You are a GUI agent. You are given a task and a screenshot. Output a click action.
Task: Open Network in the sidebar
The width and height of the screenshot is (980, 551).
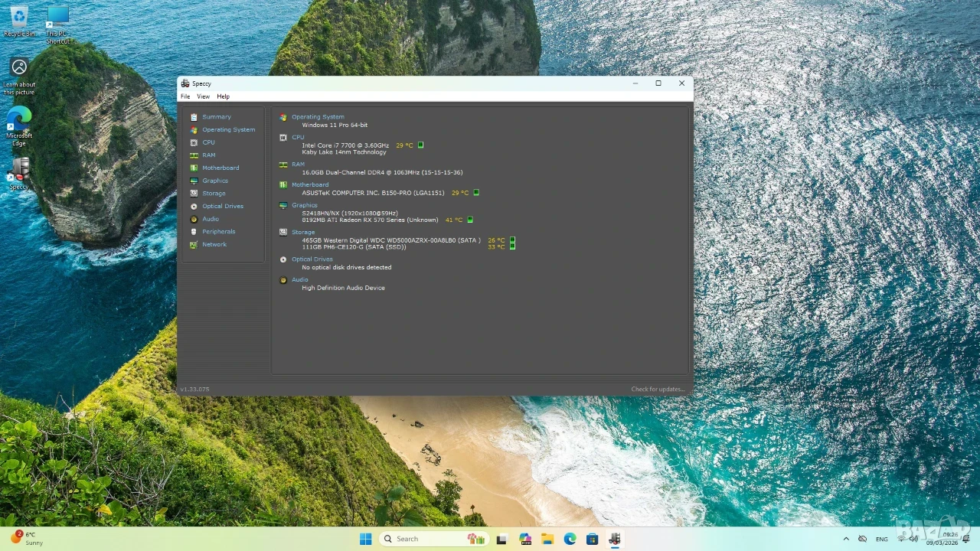pyautogui.click(x=214, y=245)
